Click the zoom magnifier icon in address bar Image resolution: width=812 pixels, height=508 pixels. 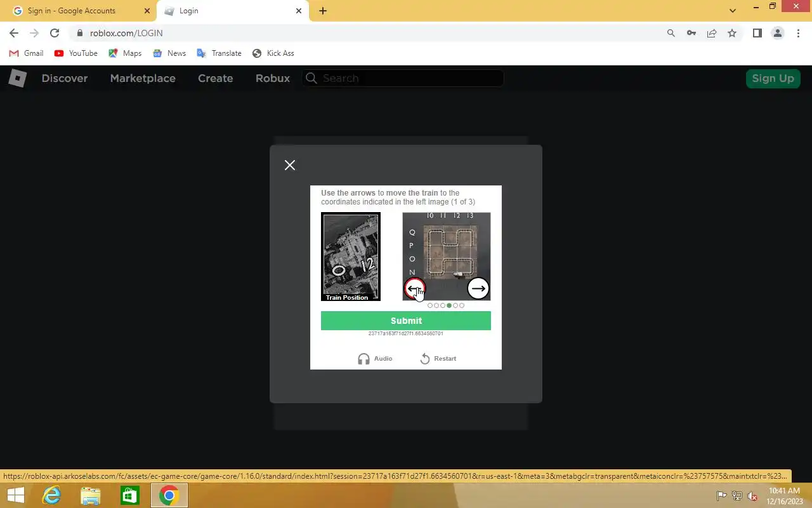coord(671,33)
